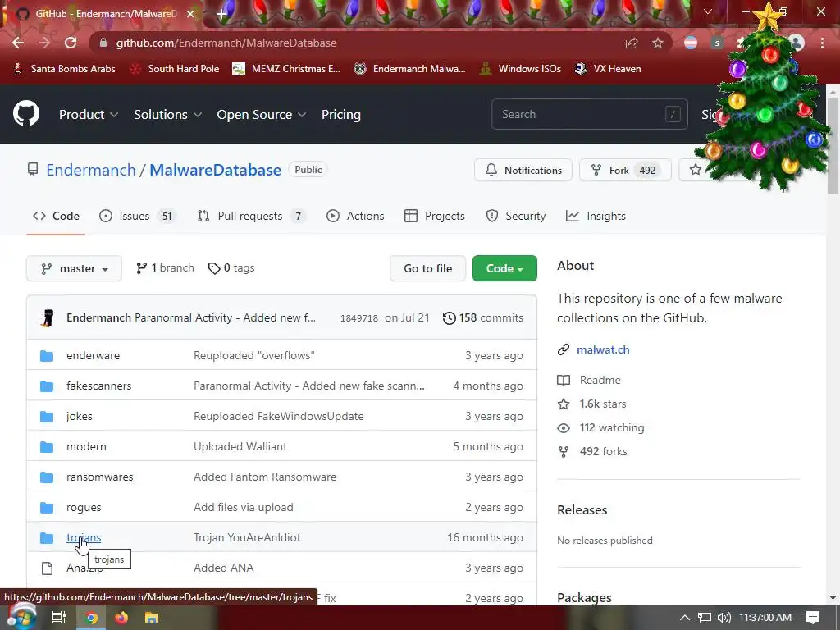
Task: Click Task View icon in taskbar
Action: [58, 618]
